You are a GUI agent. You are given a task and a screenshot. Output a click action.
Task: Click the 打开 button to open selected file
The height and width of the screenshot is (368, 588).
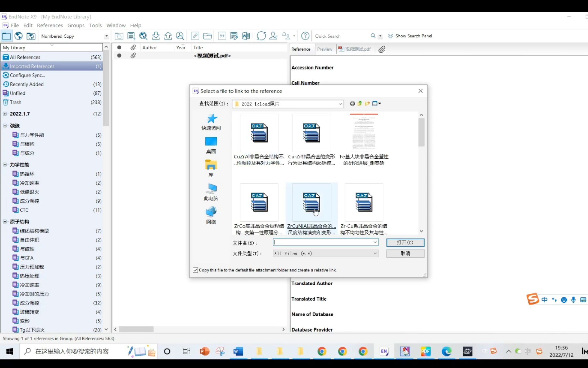[x=405, y=242]
